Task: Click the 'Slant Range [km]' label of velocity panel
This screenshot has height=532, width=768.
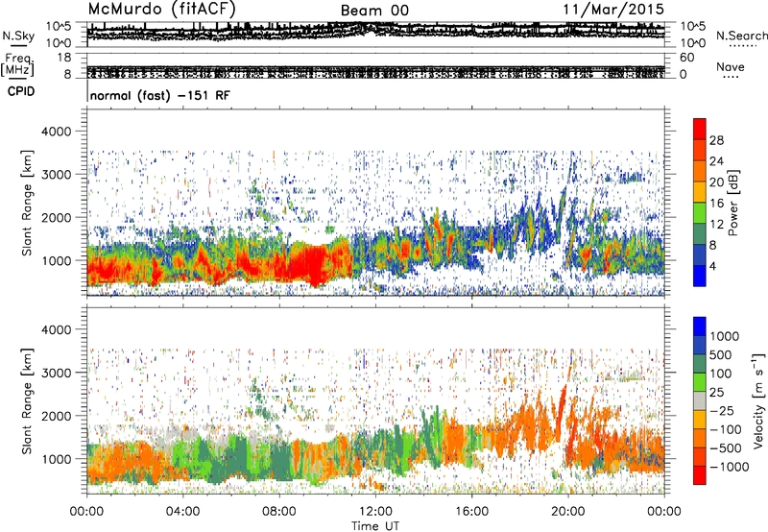Action: (28, 400)
